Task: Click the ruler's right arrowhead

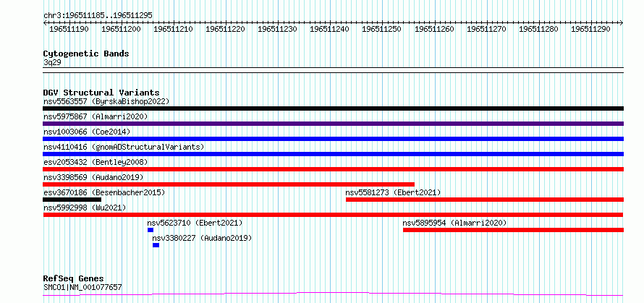Action: pos(622,23)
